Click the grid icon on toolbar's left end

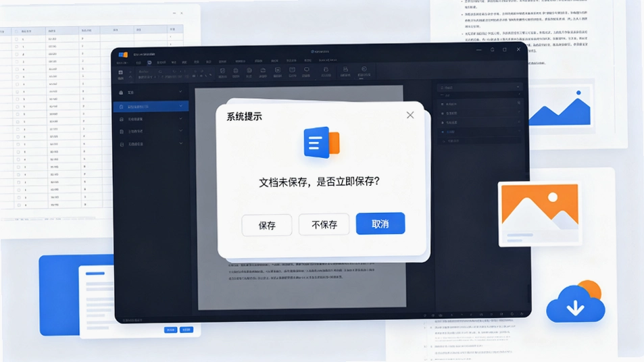coord(121,72)
